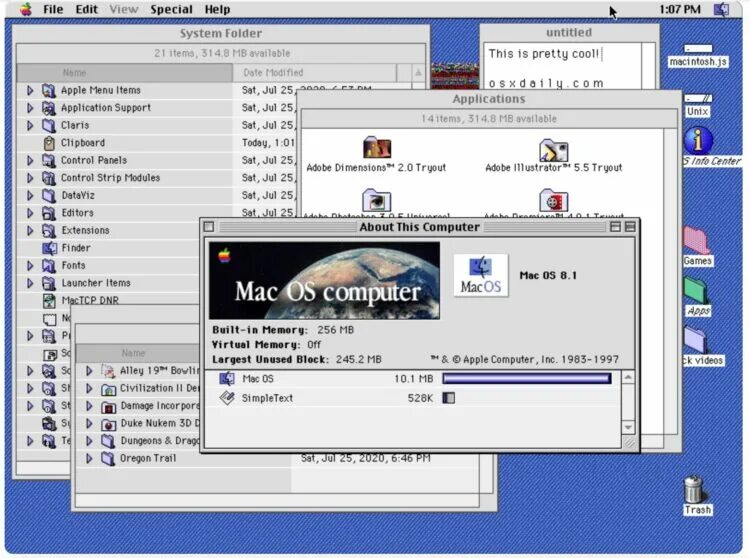Expand the Control Panels folder

30,160
